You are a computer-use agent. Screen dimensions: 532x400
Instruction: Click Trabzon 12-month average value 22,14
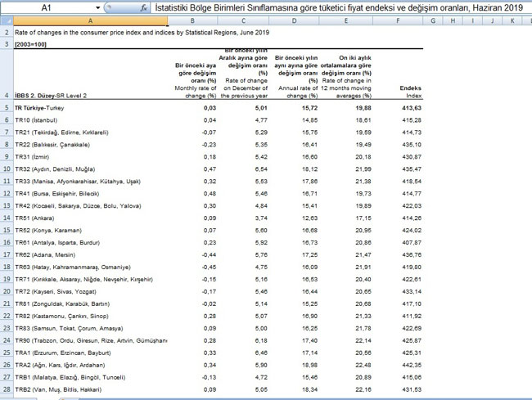point(363,340)
